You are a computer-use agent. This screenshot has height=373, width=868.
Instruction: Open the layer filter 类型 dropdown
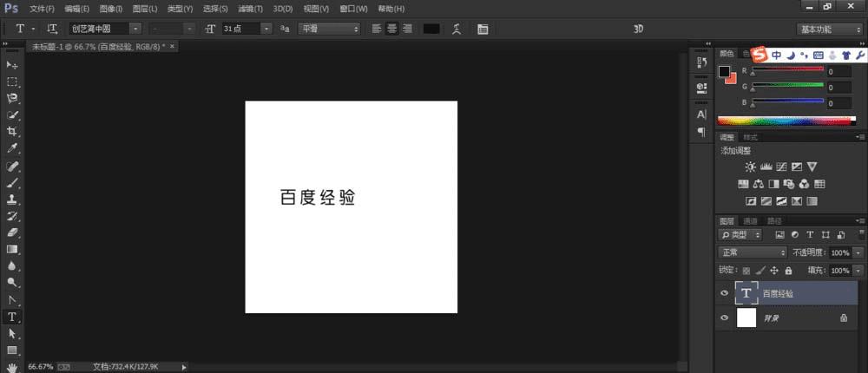click(x=740, y=235)
